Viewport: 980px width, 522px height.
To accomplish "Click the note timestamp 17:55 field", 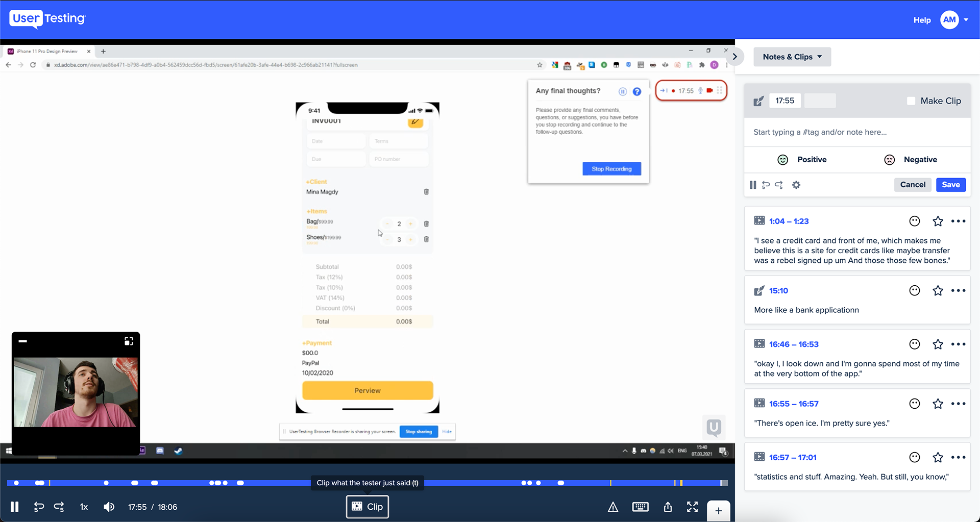I will point(785,101).
